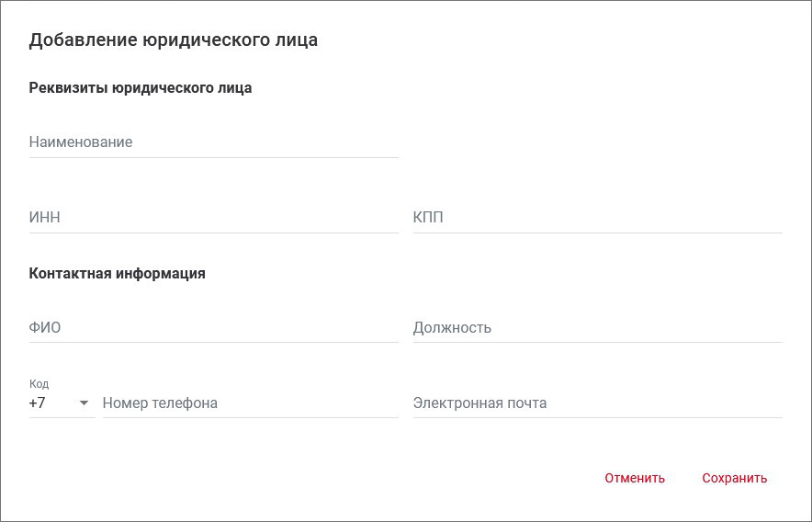
Task: Click the underline under the КПП field
Action: click(x=597, y=233)
